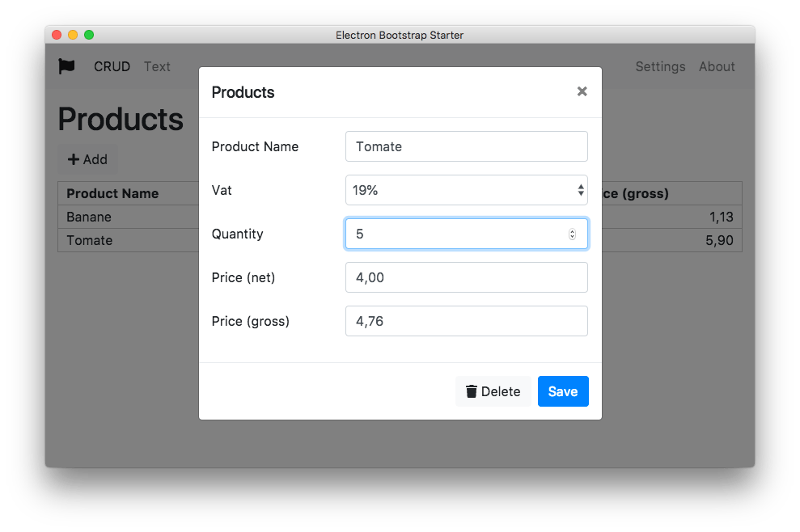Click the Price (gross) input showing 4,76

pos(466,321)
